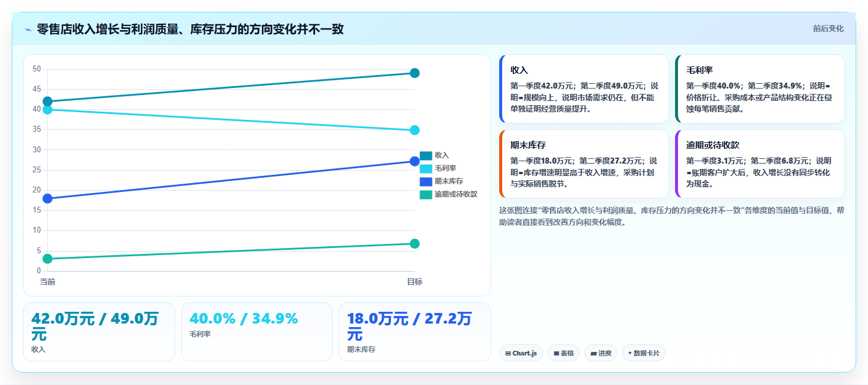Click the 毛利率 data point at 当前

tap(48, 109)
